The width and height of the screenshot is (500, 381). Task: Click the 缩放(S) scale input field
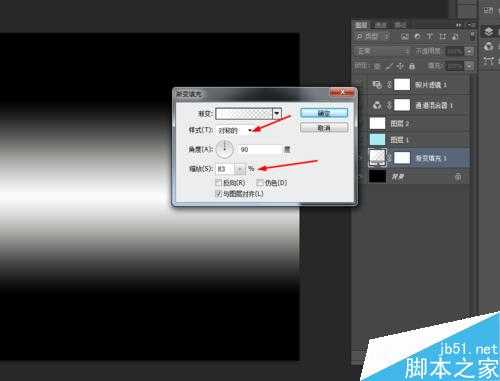tap(225, 169)
